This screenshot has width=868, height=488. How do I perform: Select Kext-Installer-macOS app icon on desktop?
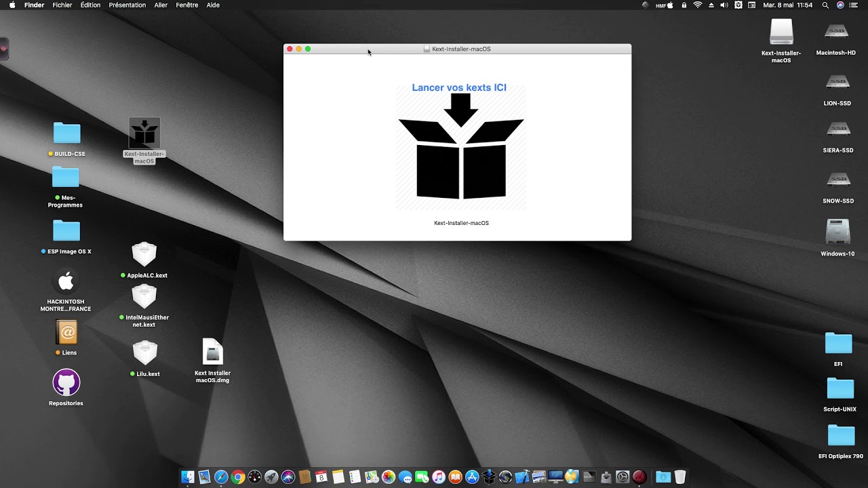(x=144, y=134)
